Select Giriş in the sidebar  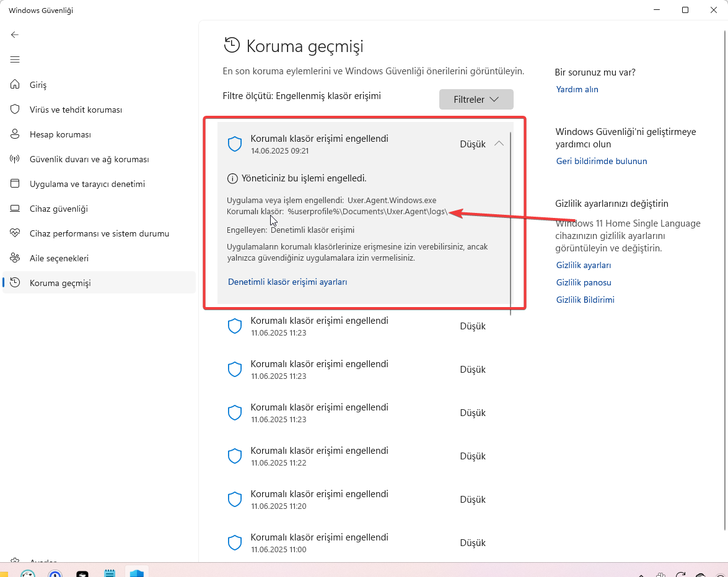point(99,84)
